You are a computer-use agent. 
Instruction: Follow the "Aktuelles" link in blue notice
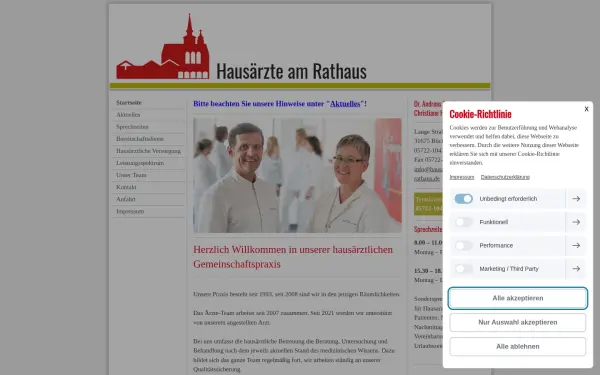(x=345, y=104)
